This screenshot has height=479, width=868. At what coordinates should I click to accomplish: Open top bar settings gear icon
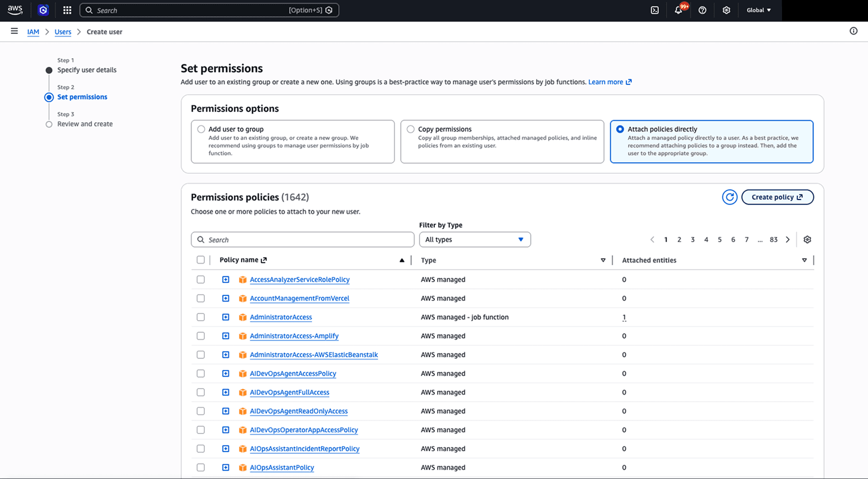coord(726,10)
